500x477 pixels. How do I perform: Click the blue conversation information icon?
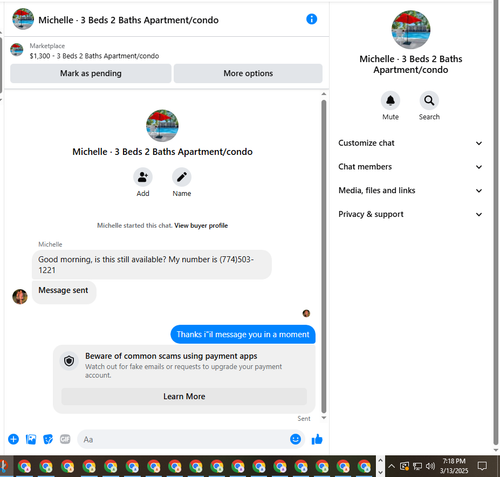[x=311, y=19]
